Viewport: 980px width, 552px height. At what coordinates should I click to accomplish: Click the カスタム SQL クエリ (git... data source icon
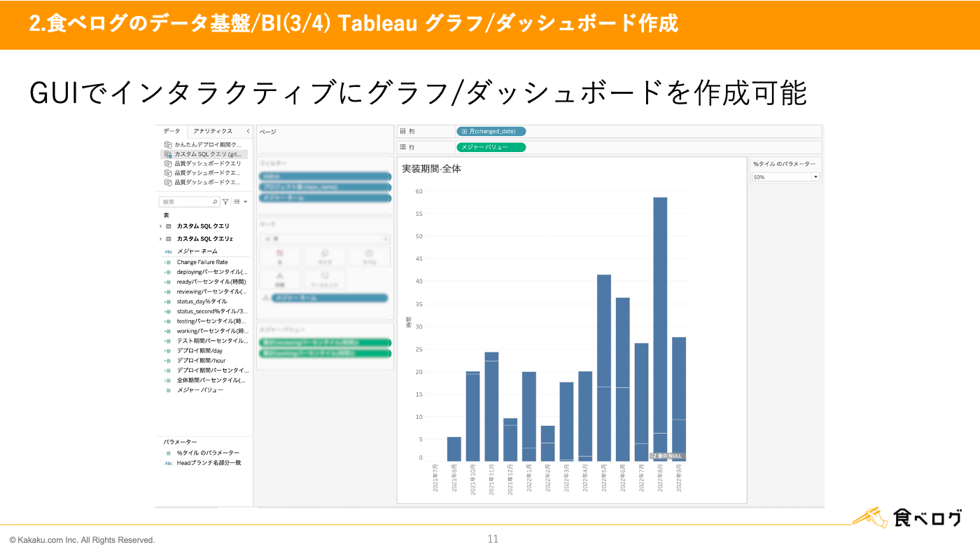168,154
